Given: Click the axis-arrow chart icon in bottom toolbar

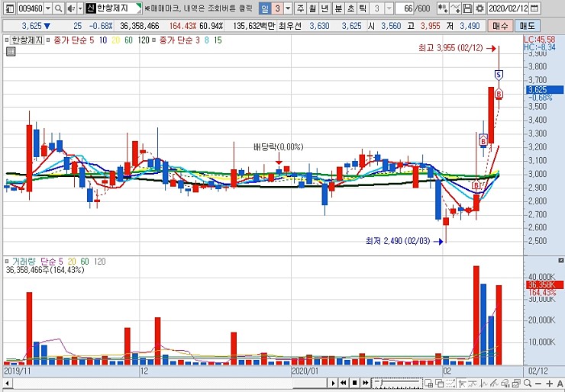Looking at the screenshot, I should (462, 383).
